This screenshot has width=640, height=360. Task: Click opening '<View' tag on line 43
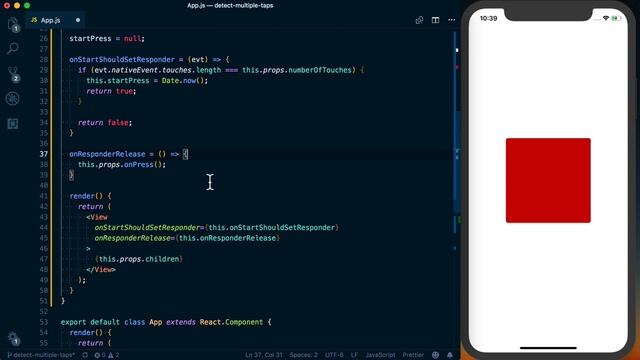(97, 217)
